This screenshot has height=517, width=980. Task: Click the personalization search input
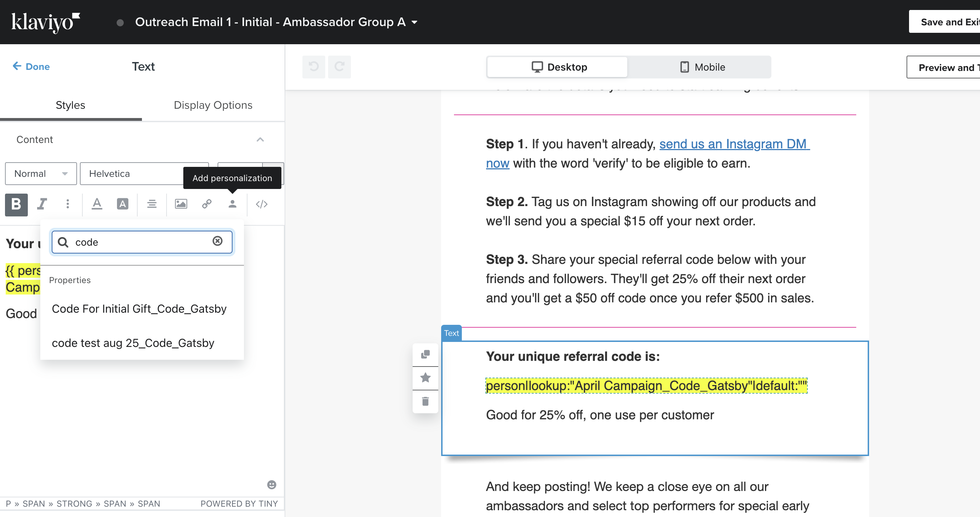tap(142, 242)
